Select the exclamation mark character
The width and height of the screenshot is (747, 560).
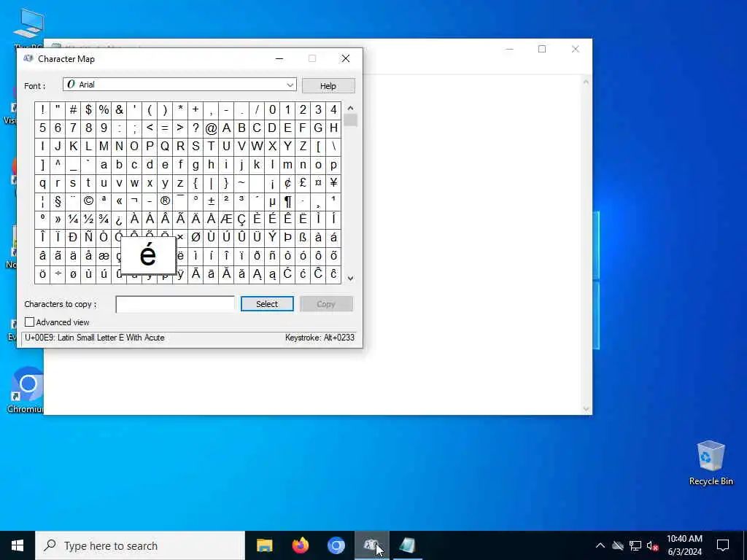pyautogui.click(x=42, y=110)
